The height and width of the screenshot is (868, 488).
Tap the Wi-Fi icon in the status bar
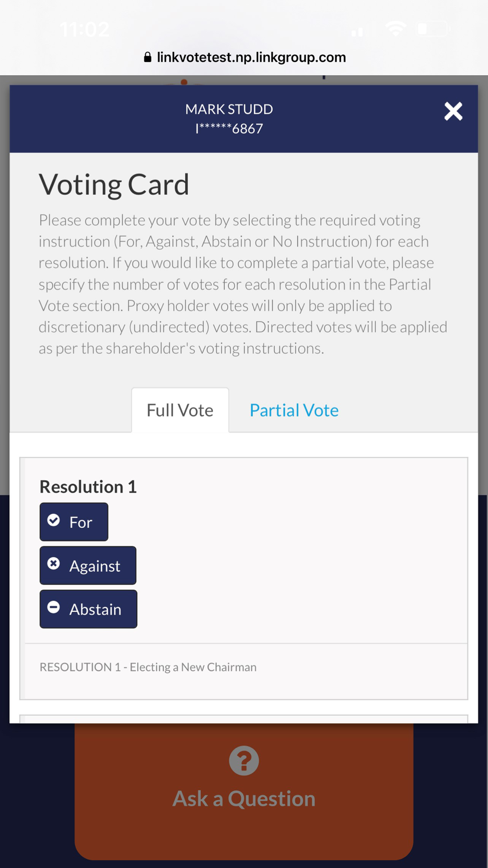point(395,29)
